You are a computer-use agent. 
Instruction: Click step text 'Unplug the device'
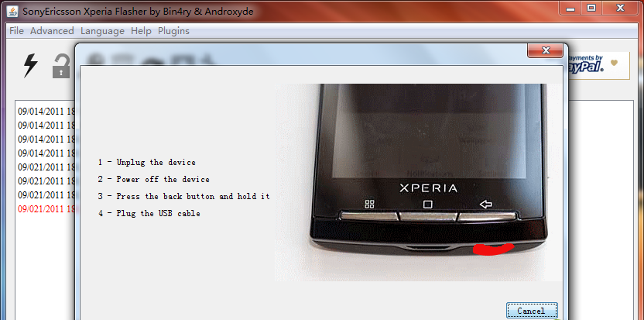click(156, 162)
